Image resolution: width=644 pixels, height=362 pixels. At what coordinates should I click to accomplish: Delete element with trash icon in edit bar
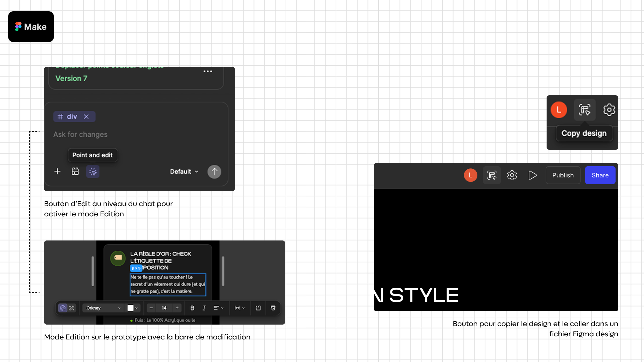pos(273,308)
